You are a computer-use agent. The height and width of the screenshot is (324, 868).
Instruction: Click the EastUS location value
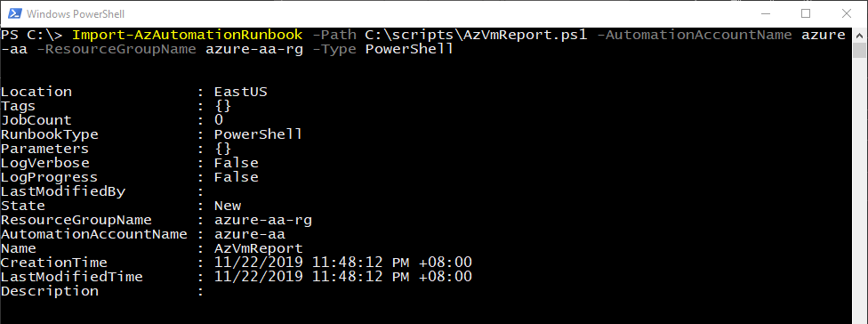[x=241, y=92]
